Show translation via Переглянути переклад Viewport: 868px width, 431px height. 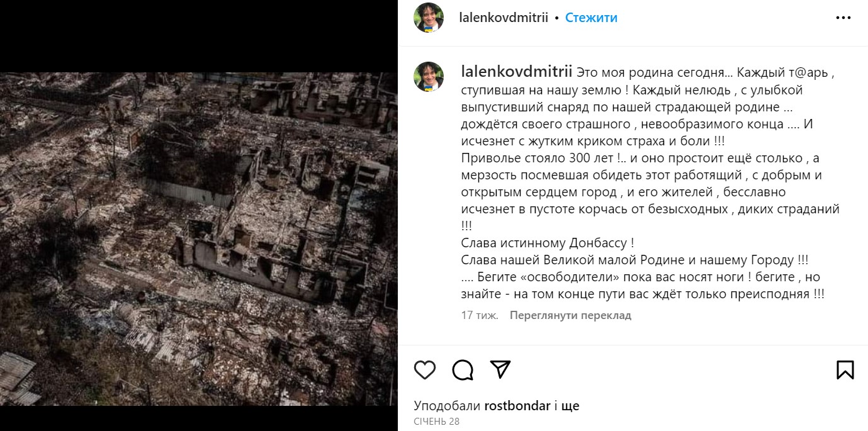570,315
